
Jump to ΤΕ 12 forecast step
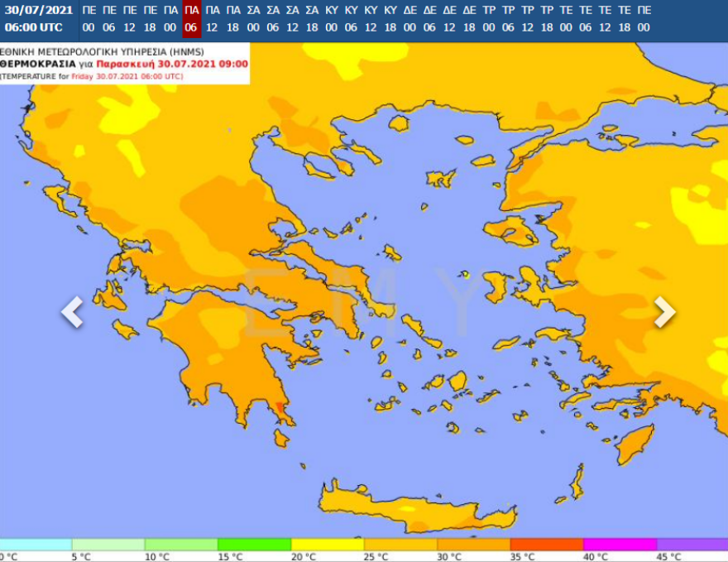click(606, 18)
